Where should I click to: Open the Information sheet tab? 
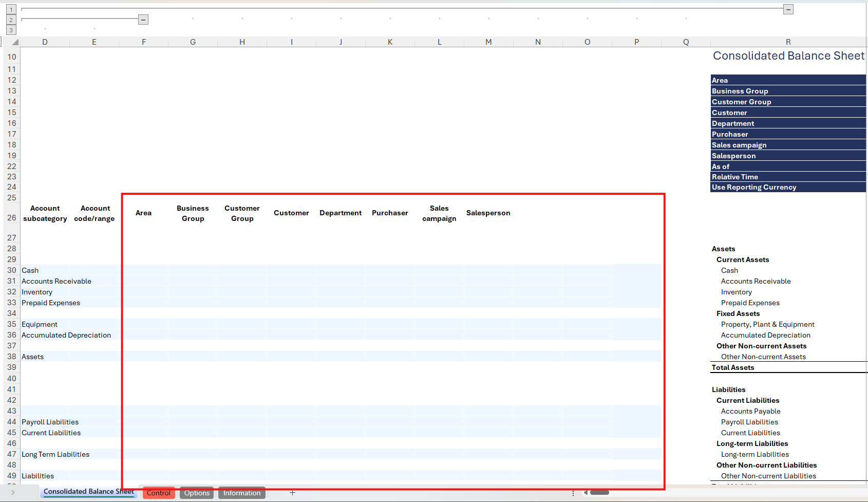(241, 493)
